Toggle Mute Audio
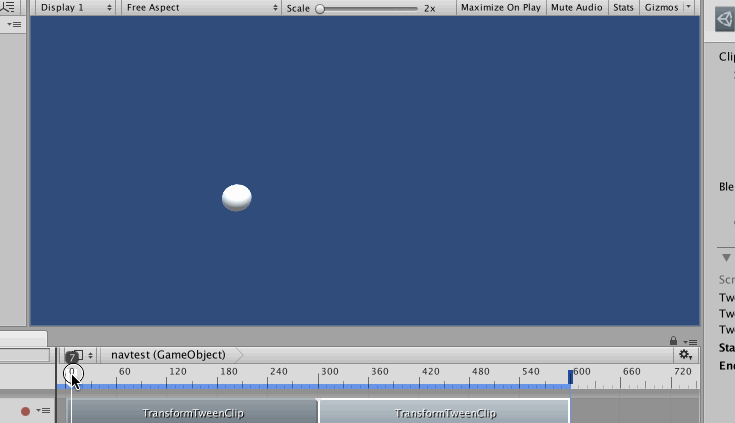The height and width of the screenshot is (423, 735). (x=577, y=8)
